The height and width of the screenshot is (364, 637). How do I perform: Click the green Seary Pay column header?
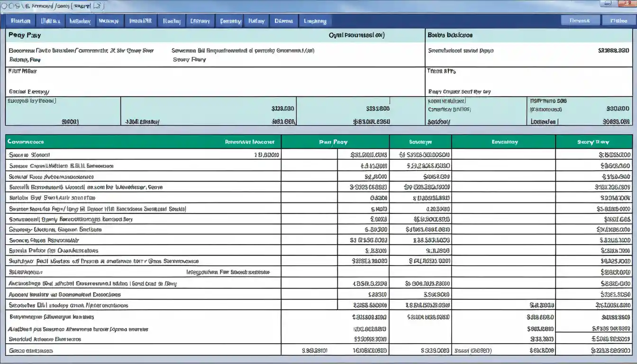click(x=593, y=142)
